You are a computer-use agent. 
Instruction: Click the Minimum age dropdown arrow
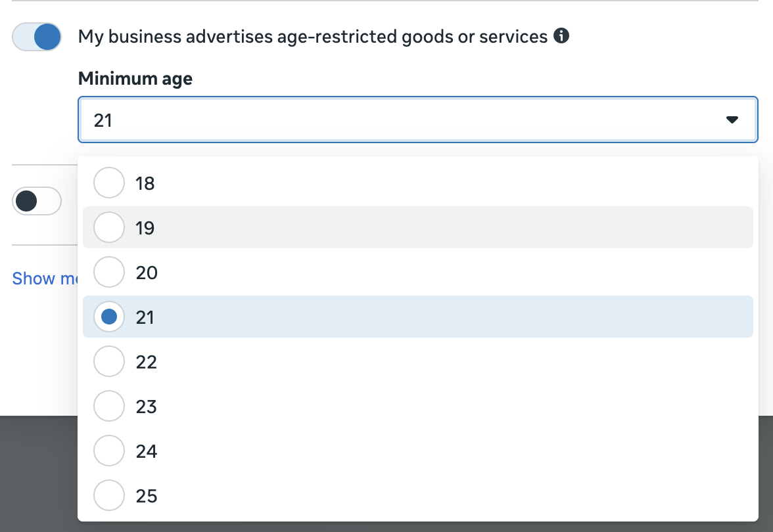(x=732, y=120)
